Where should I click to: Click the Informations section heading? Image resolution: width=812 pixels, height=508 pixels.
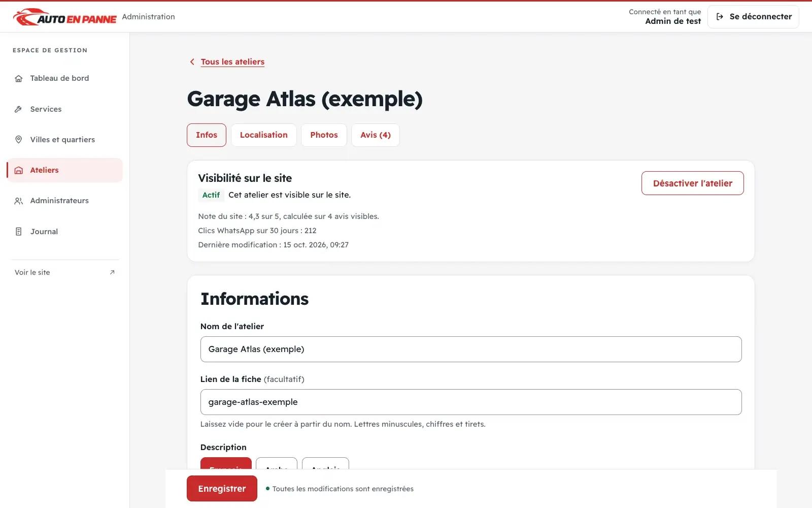coord(255,299)
